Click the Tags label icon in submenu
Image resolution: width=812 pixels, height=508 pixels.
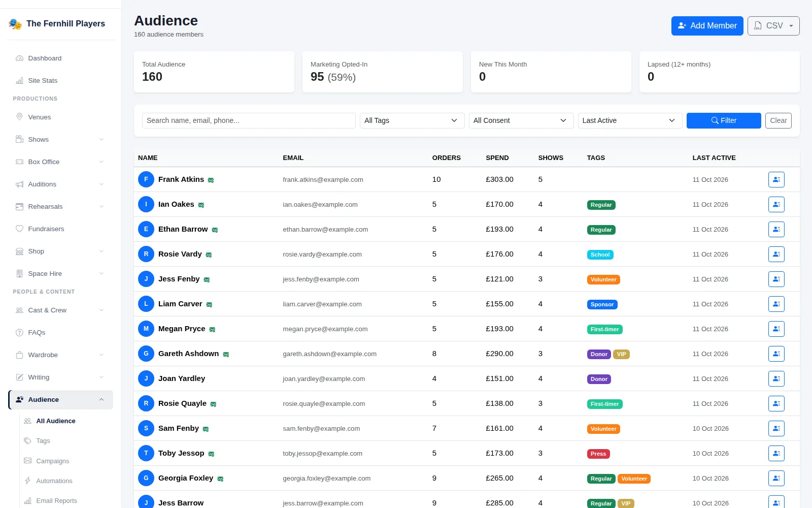point(27,440)
